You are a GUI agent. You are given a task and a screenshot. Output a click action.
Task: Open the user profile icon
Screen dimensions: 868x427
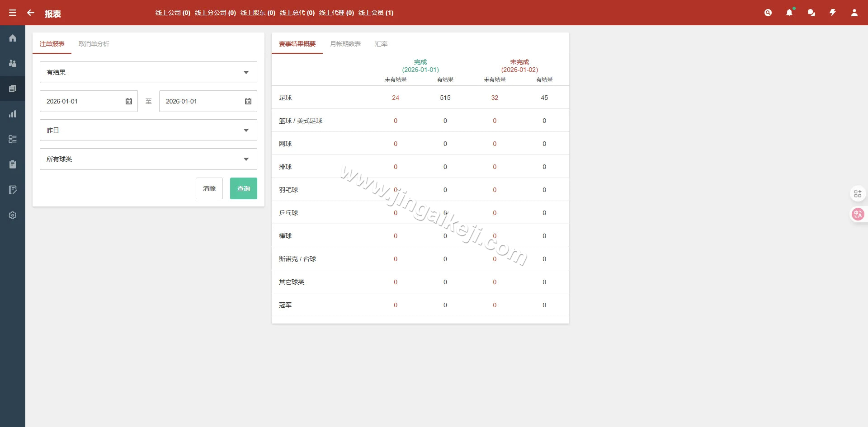click(854, 13)
